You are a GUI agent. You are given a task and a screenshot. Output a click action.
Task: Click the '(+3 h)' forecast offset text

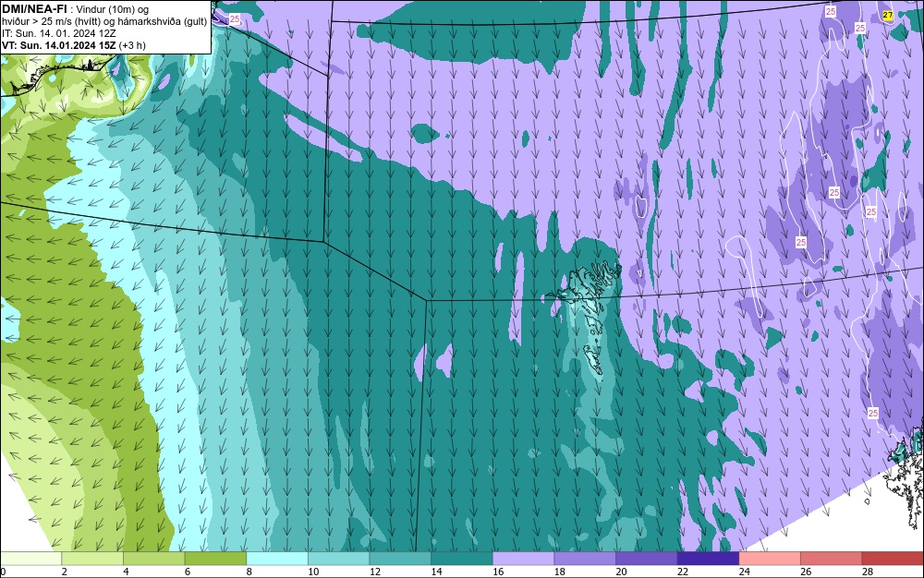[x=132, y=45]
